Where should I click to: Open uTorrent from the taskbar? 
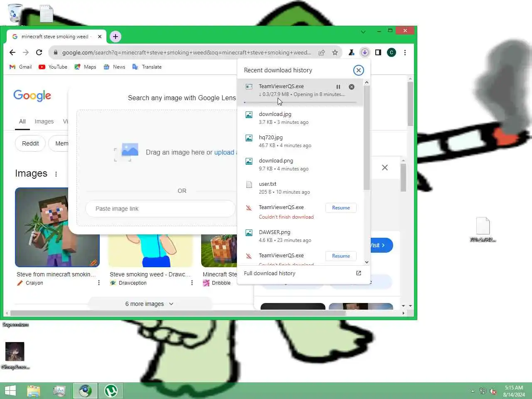pos(111,391)
